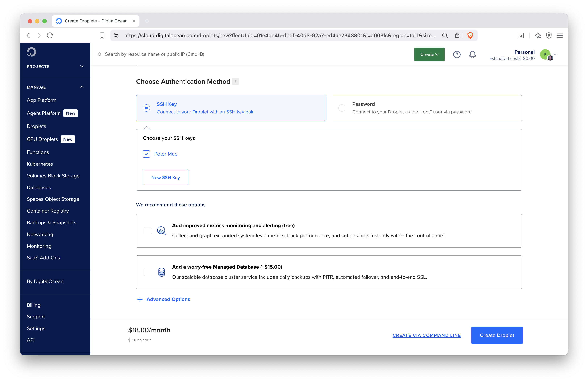
Task: Click the browser back arrow
Action: [28, 35]
